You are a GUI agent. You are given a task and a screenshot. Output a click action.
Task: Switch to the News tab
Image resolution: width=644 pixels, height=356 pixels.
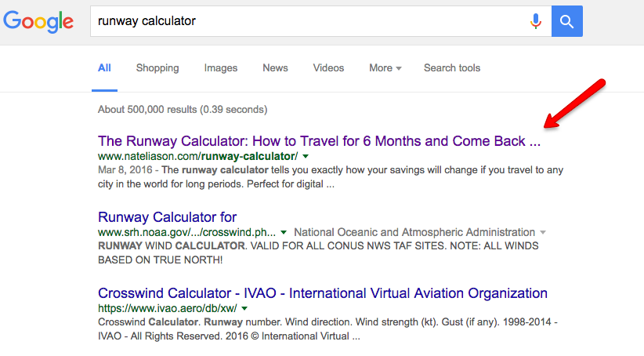click(275, 68)
